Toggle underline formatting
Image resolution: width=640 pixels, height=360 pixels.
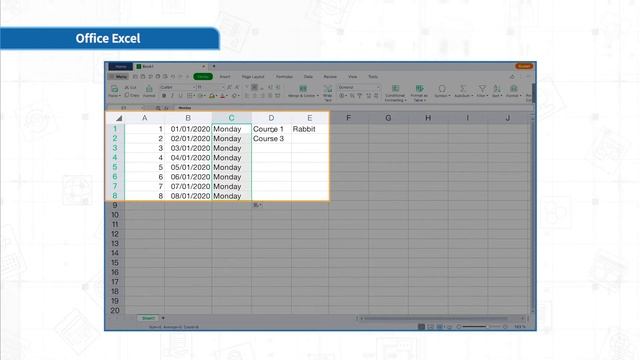coord(180,96)
